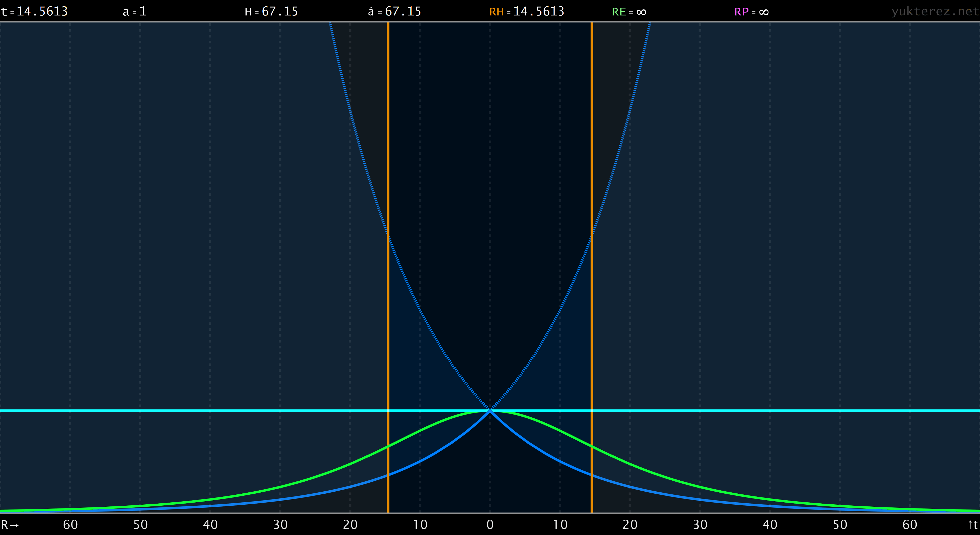Click the R→ axis label
980x535 pixels.
pyautogui.click(x=10, y=525)
